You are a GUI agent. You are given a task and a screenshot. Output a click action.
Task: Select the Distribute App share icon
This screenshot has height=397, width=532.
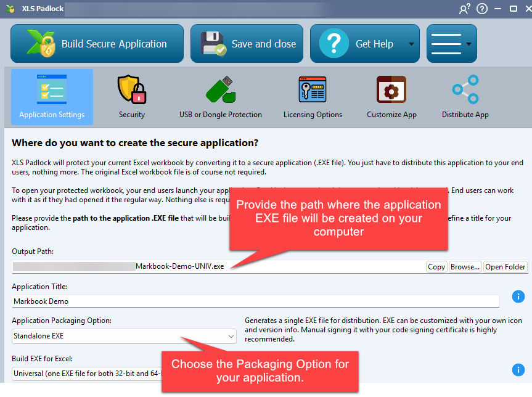(465, 97)
